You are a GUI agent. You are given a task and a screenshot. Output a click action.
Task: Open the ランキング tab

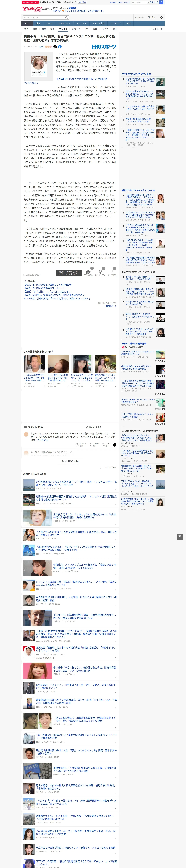(115, 24)
